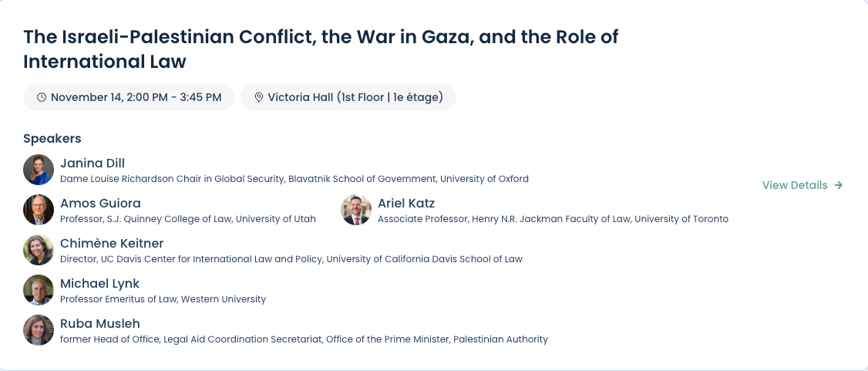
Task: Click the clock icon beside the date
Action: 42,98
